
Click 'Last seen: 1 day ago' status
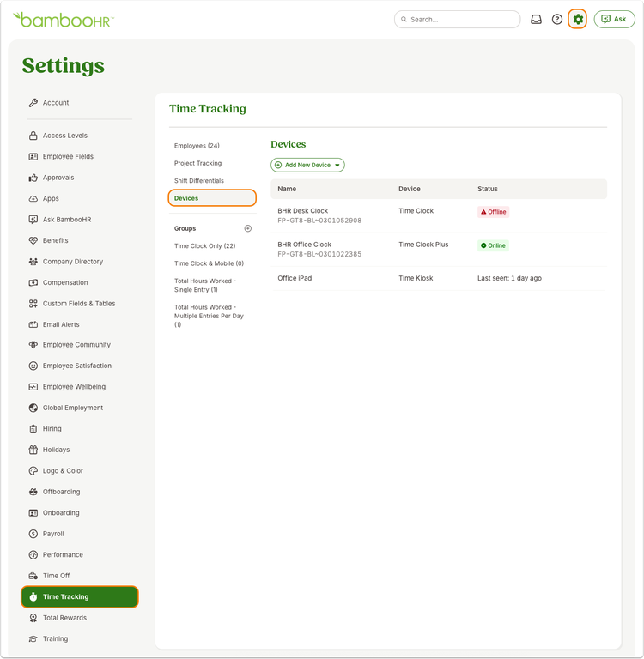(x=509, y=278)
